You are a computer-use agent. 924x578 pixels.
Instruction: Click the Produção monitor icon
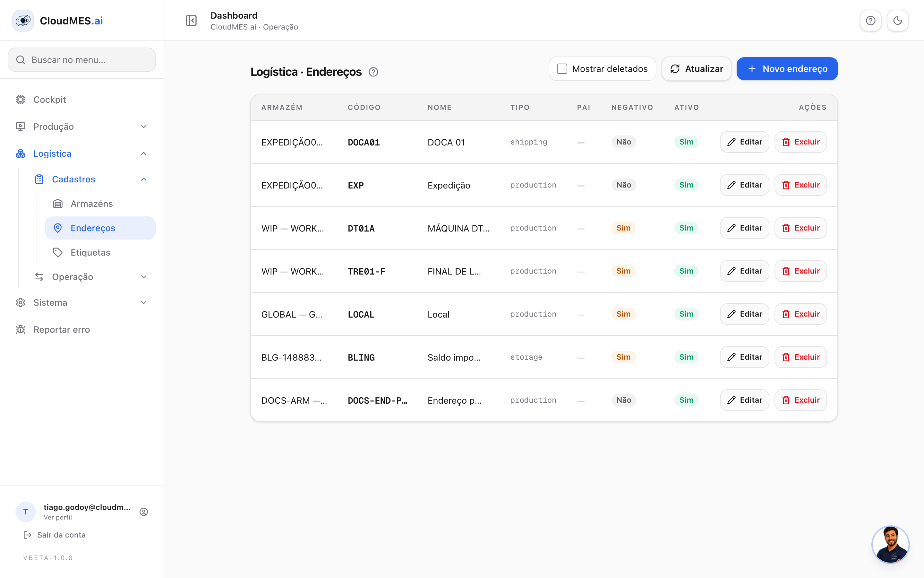point(21,127)
